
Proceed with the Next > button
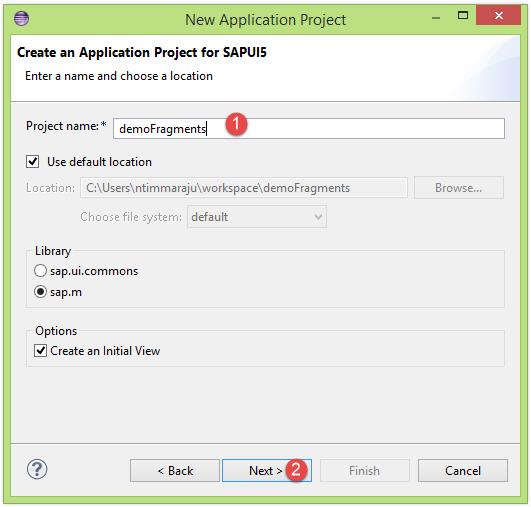tap(267, 470)
